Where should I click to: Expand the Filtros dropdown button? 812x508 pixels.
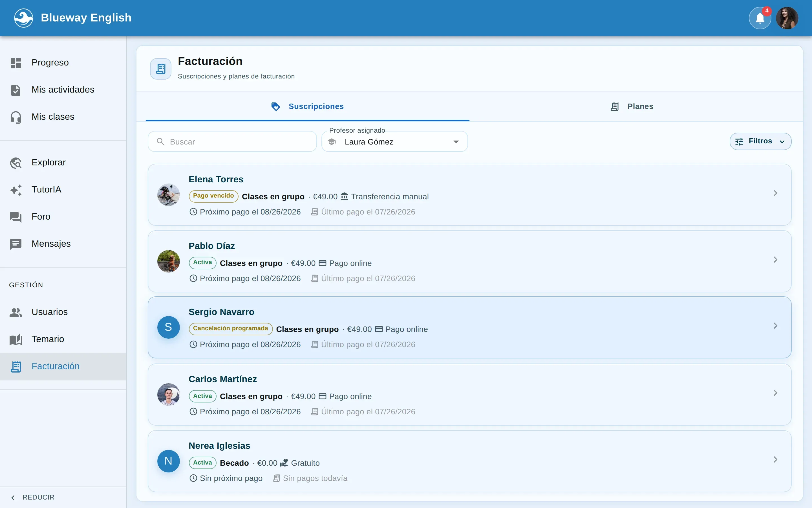760,141
